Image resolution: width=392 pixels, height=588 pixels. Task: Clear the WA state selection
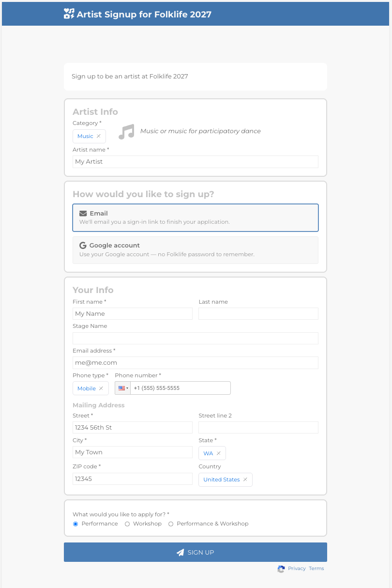(x=219, y=453)
